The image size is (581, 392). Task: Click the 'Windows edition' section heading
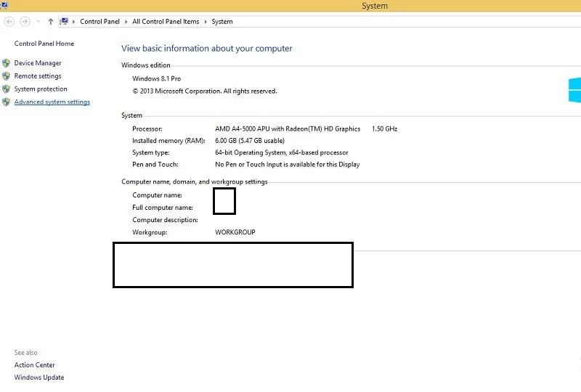pos(146,65)
